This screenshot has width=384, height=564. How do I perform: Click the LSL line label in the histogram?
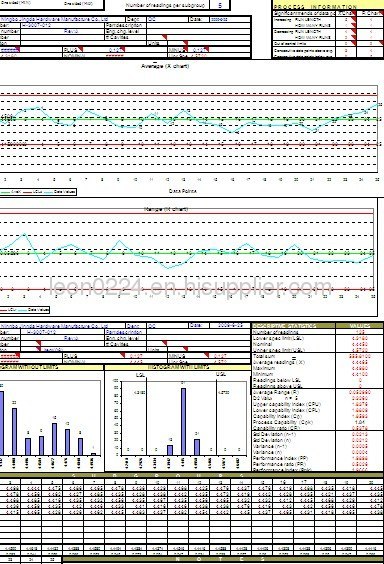tap(140, 374)
